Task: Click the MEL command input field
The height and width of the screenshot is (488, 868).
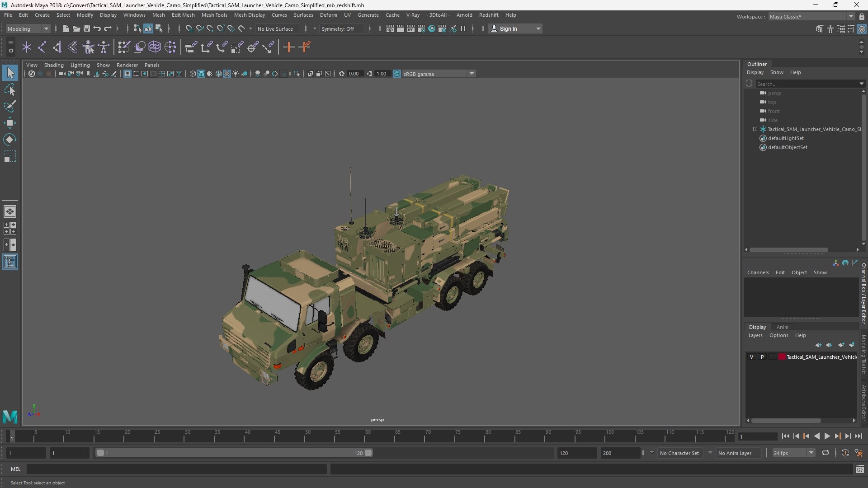Action: click(x=176, y=469)
